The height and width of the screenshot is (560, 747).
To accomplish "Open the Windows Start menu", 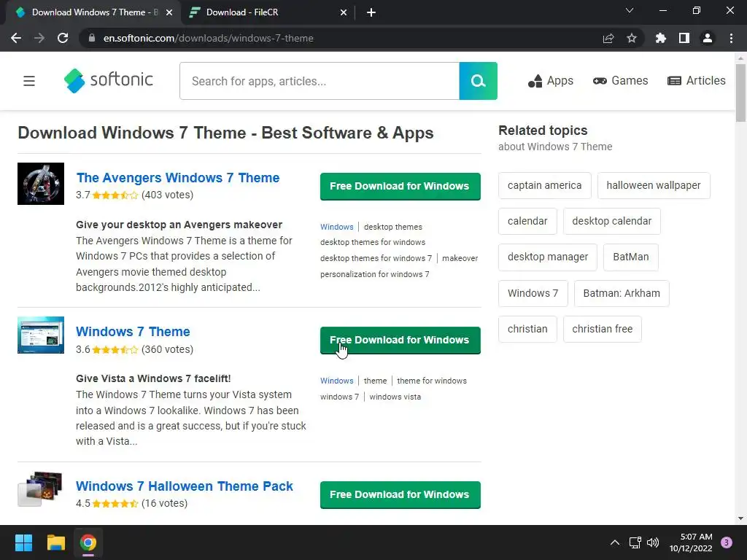I will [23, 542].
